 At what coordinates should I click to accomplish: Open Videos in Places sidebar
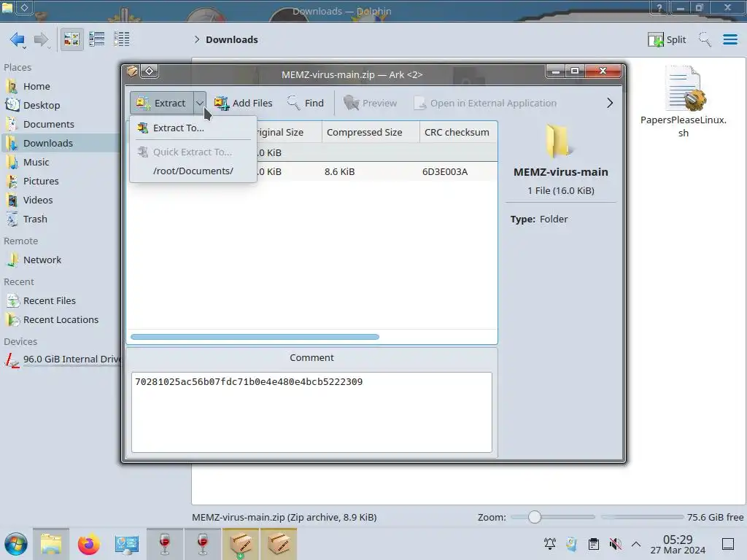(x=38, y=201)
